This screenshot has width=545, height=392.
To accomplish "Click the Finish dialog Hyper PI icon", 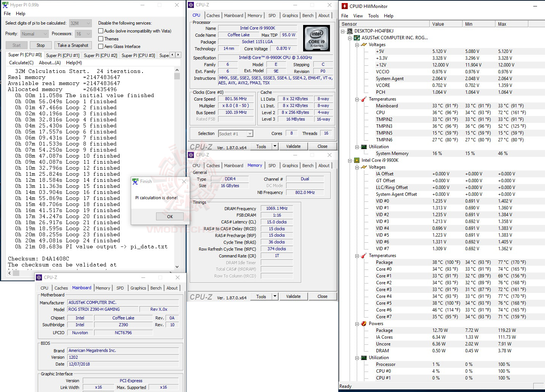I will pos(135,181).
